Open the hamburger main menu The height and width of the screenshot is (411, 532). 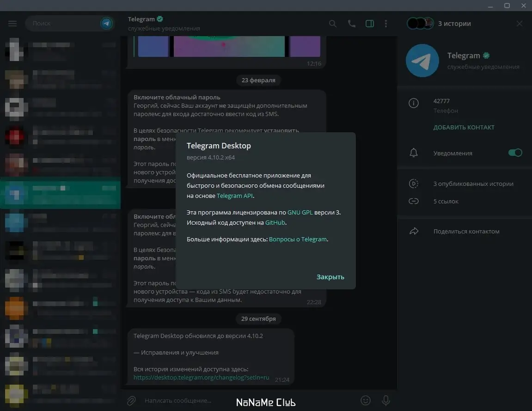(x=12, y=24)
